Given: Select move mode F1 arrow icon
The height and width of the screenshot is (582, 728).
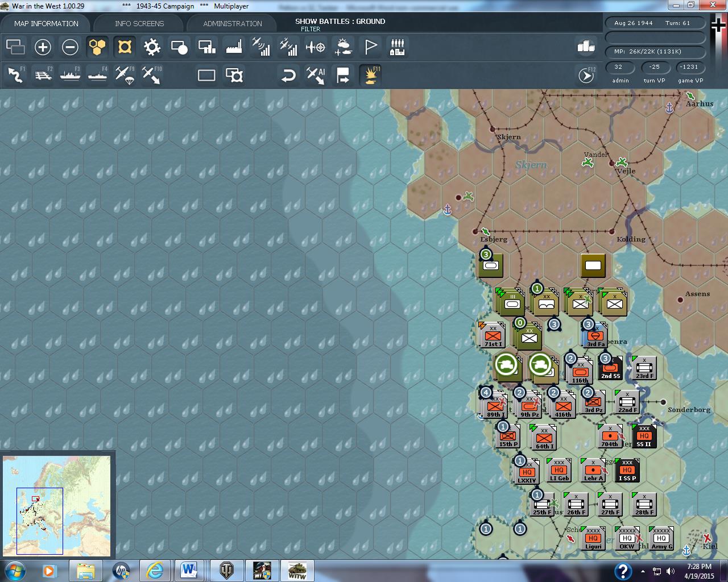Looking at the screenshot, I should (x=15, y=75).
